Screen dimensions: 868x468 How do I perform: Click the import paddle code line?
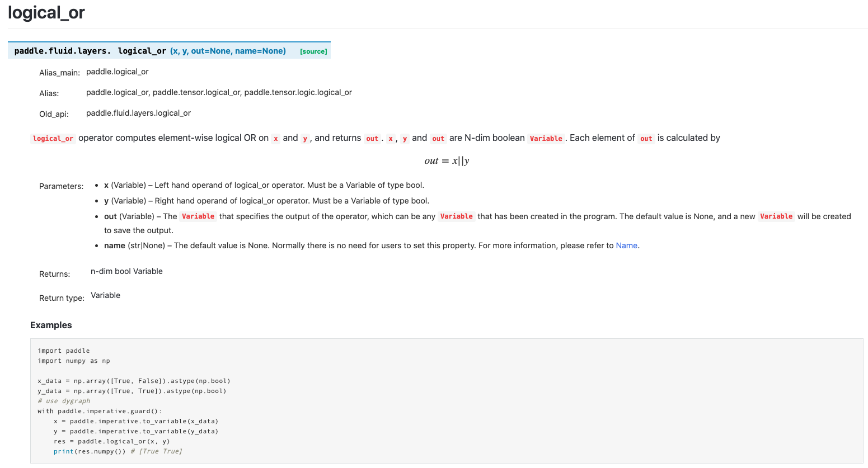(64, 351)
